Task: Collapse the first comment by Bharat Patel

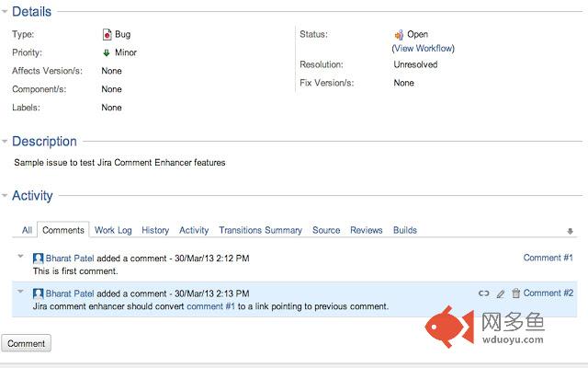Action: (x=20, y=256)
